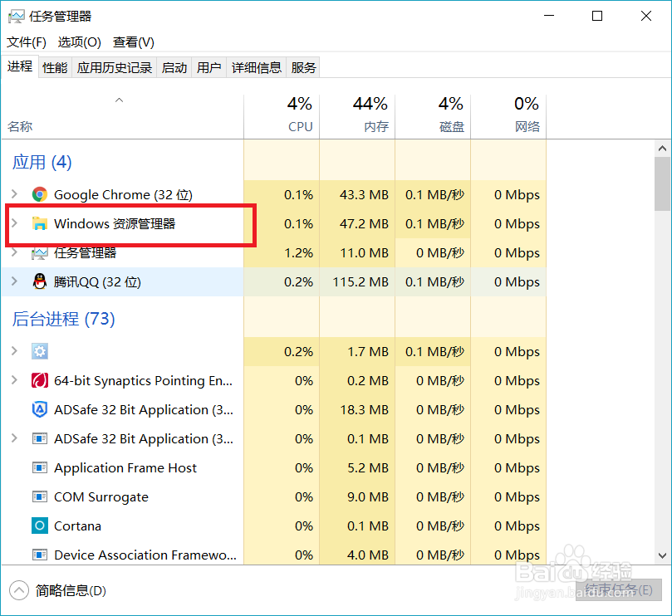The width and height of the screenshot is (672, 616).
Task: Switch to the 启动 tab
Action: [x=174, y=68]
